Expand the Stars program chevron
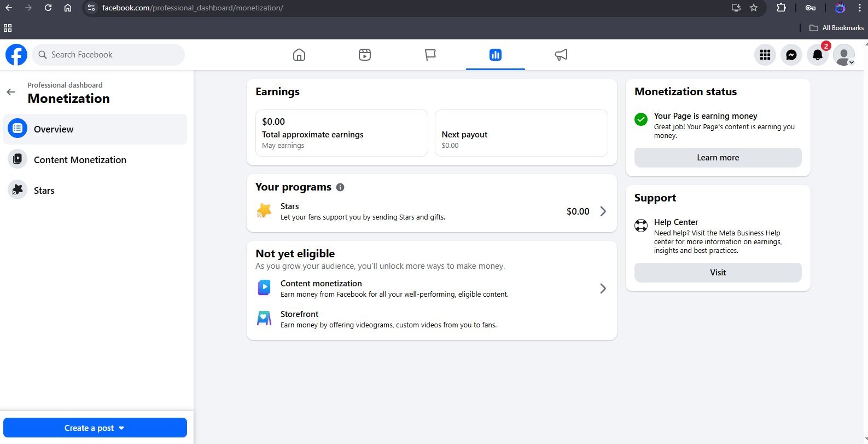Image resolution: width=868 pixels, height=444 pixels. tap(603, 211)
